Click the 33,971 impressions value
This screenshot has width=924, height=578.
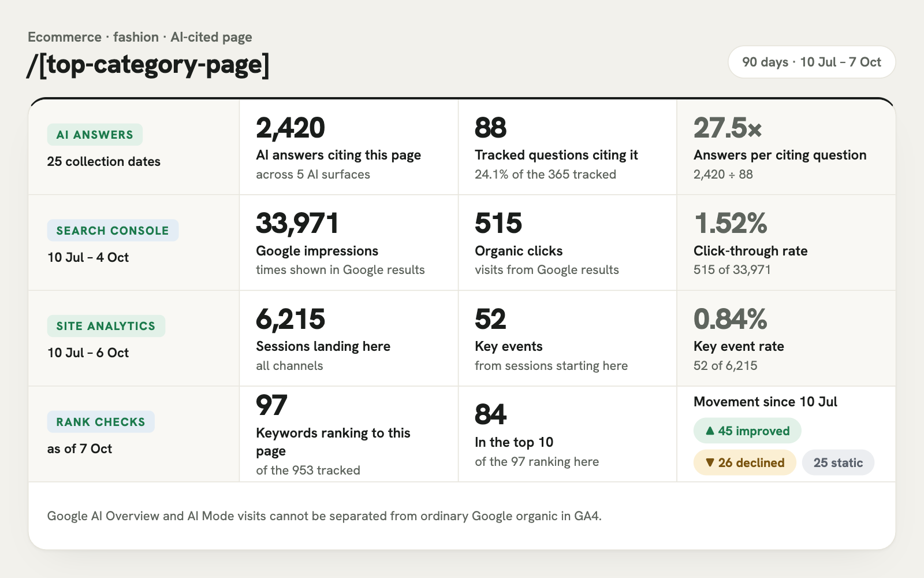tap(297, 223)
